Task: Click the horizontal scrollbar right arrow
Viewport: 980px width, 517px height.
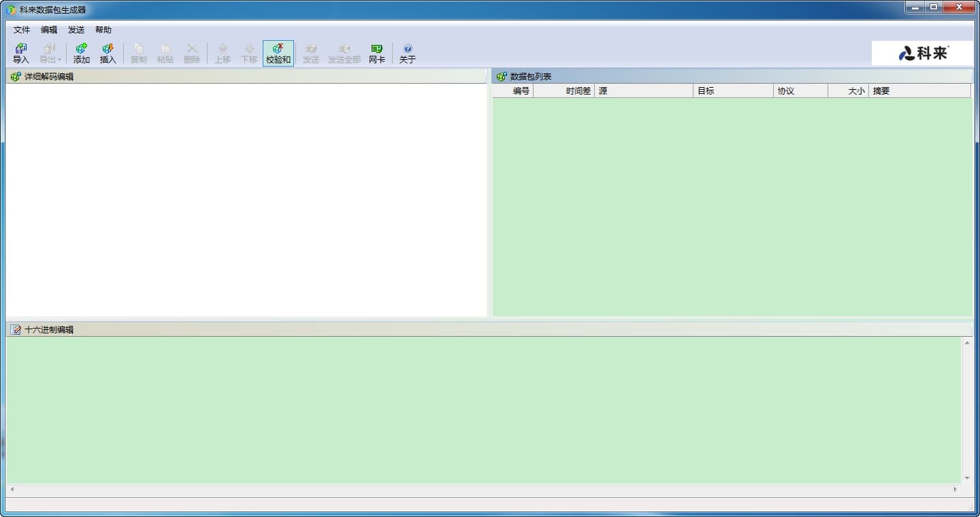Action: 955,489
